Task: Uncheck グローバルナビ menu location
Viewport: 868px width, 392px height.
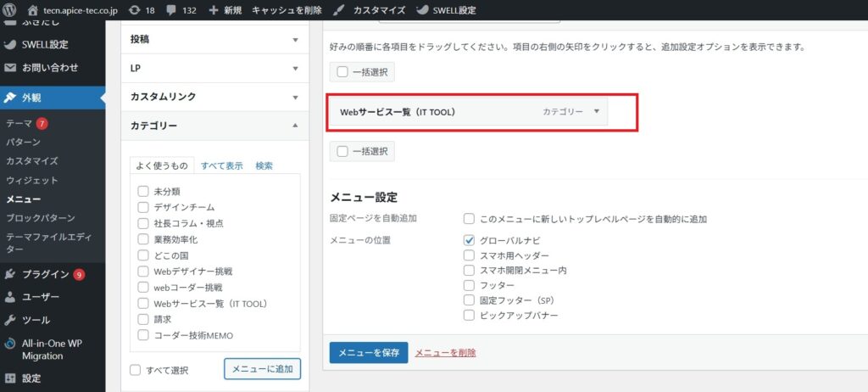Action: click(x=469, y=240)
